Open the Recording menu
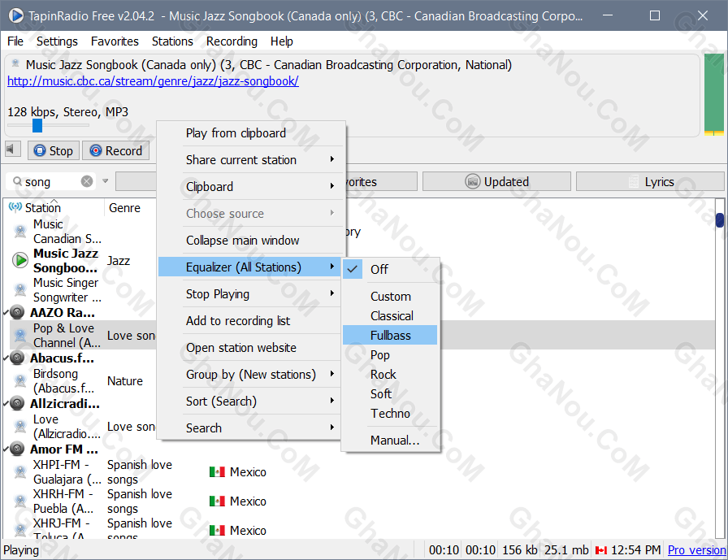 [232, 41]
